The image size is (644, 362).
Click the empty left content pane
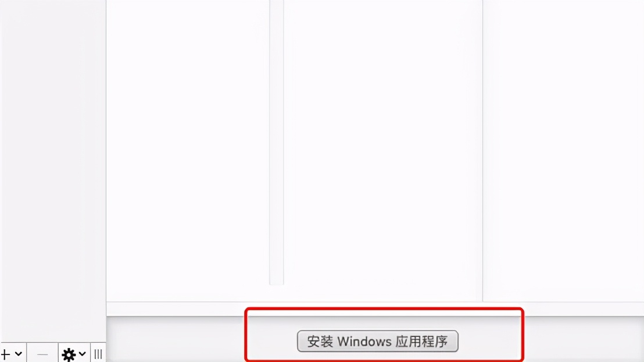click(188, 150)
